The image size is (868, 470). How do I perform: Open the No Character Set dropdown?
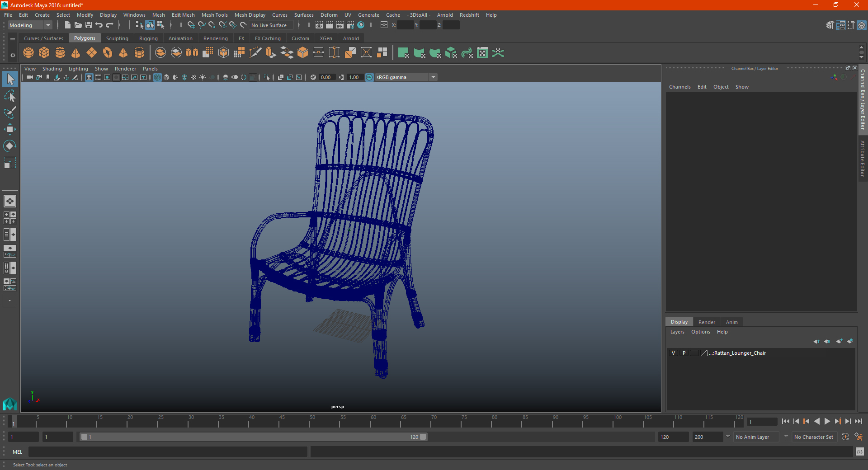(x=814, y=437)
